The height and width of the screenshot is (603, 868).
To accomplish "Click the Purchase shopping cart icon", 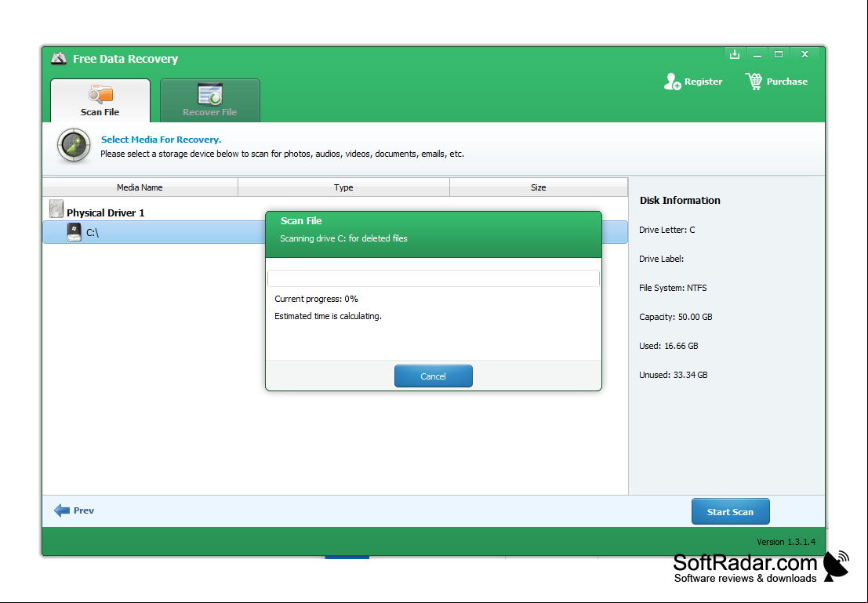I will 754,82.
